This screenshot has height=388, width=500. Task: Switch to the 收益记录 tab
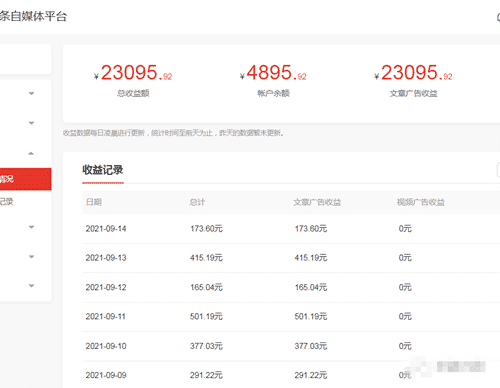(103, 170)
